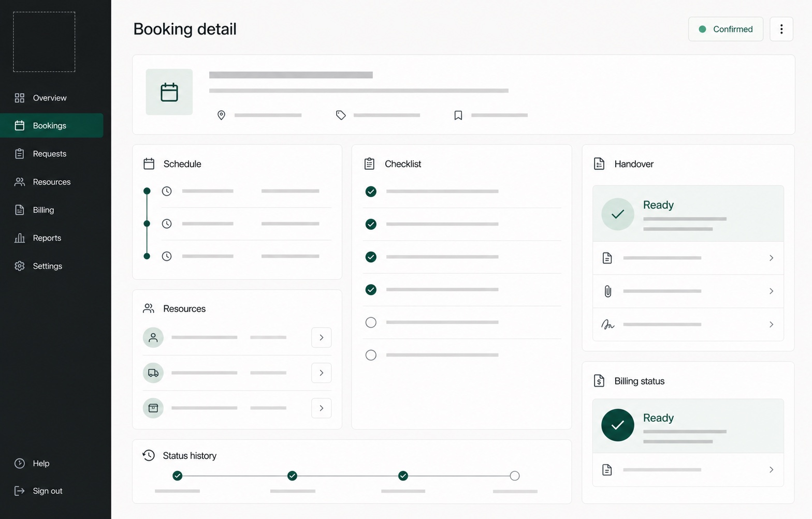Screen dimensions: 812x519
Task: Click the "Booking detail" page heading
Action: click(x=185, y=29)
